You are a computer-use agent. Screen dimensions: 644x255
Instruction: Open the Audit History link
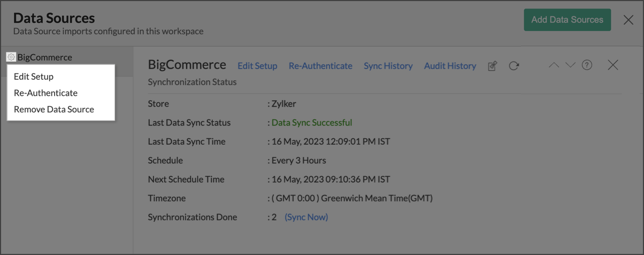point(450,66)
